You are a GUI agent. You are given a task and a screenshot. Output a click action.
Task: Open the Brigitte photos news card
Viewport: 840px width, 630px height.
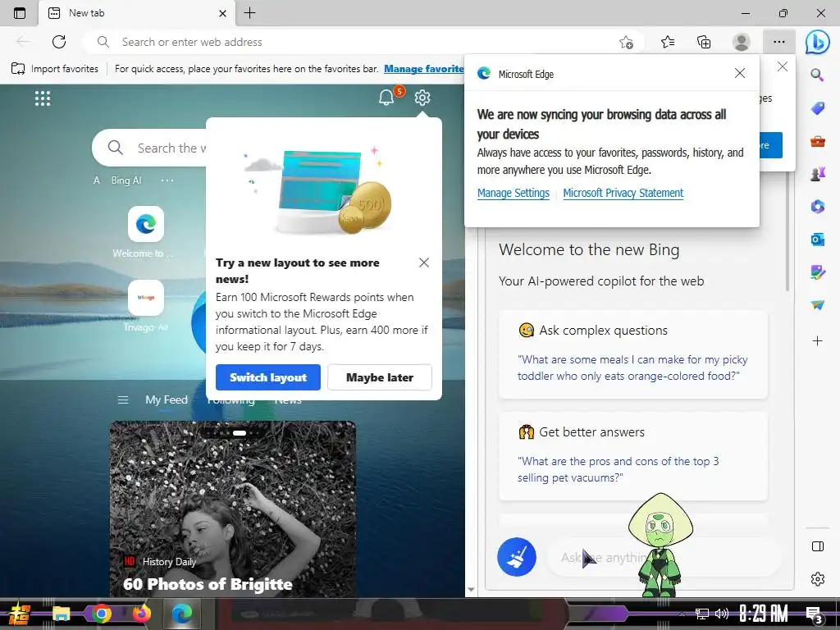232,509
